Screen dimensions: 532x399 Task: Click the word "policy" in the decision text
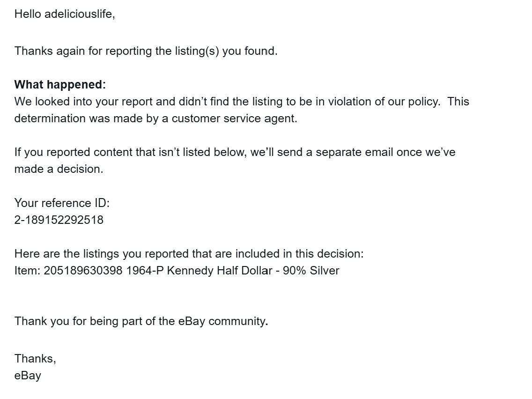tap(424, 102)
